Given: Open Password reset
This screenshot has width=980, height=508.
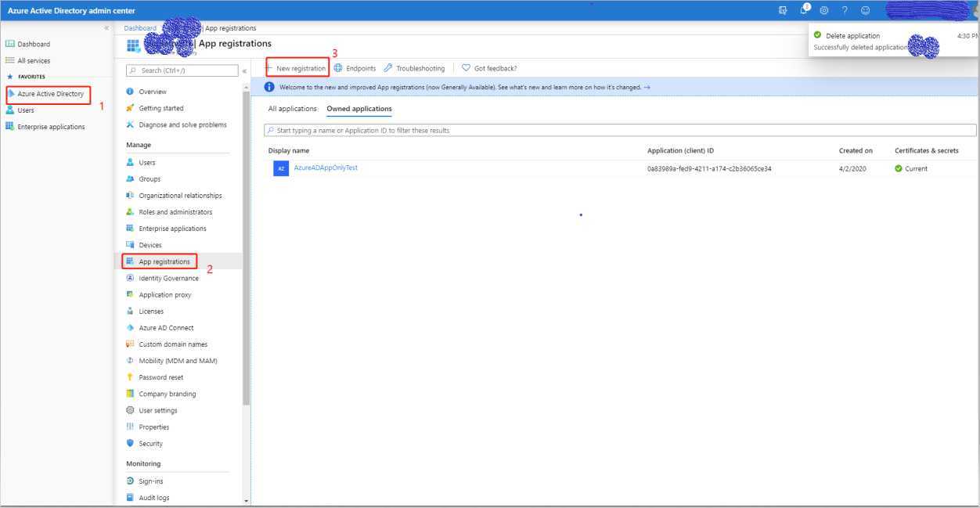Looking at the screenshot, I should click(160, 377).
